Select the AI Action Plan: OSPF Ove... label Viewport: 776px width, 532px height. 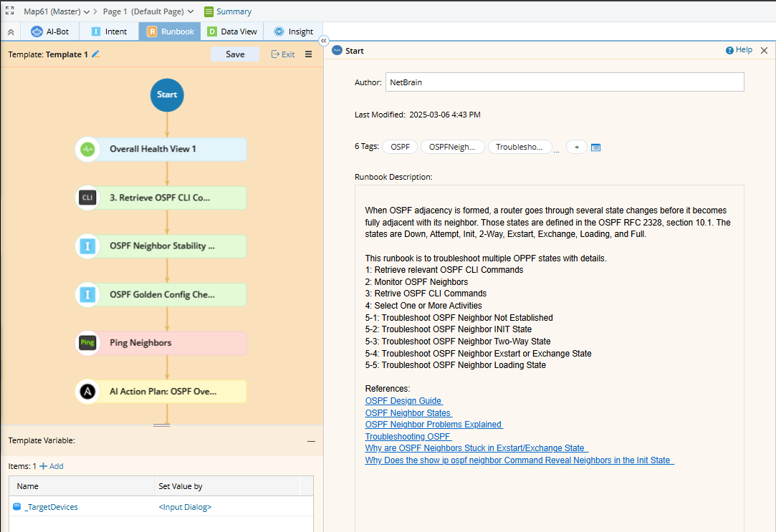point(163,391)
